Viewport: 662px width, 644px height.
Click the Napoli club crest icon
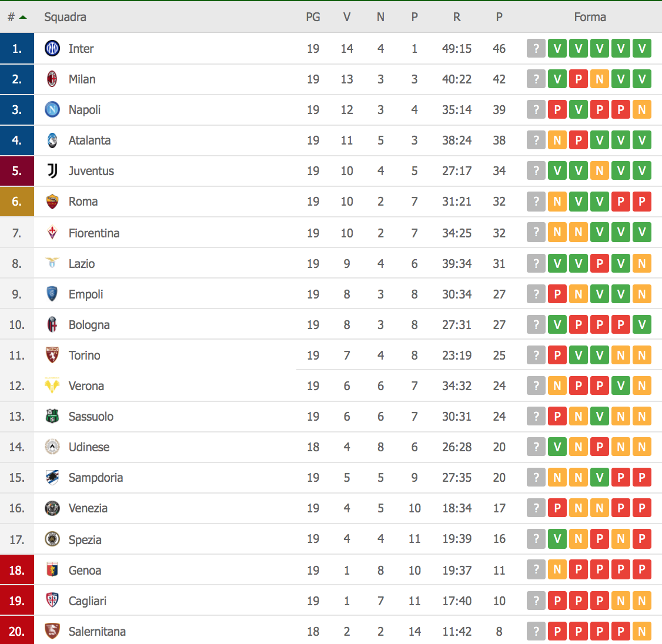pyautogui.click(x=52, y=110)
